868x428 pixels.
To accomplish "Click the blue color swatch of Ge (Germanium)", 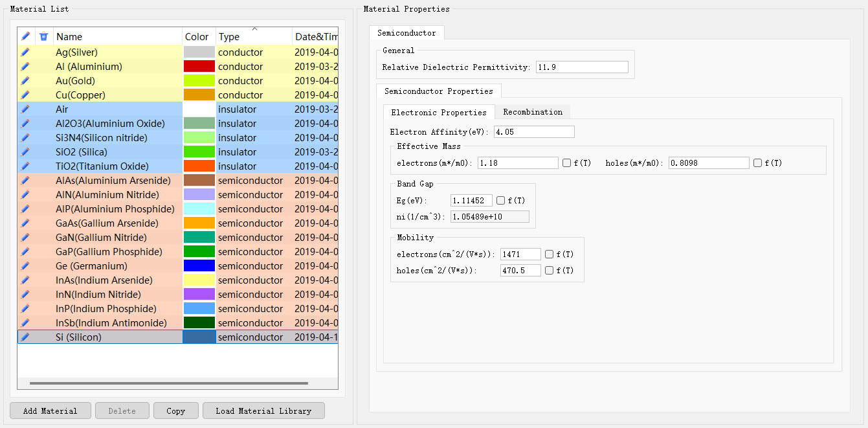I will point(199,265).
